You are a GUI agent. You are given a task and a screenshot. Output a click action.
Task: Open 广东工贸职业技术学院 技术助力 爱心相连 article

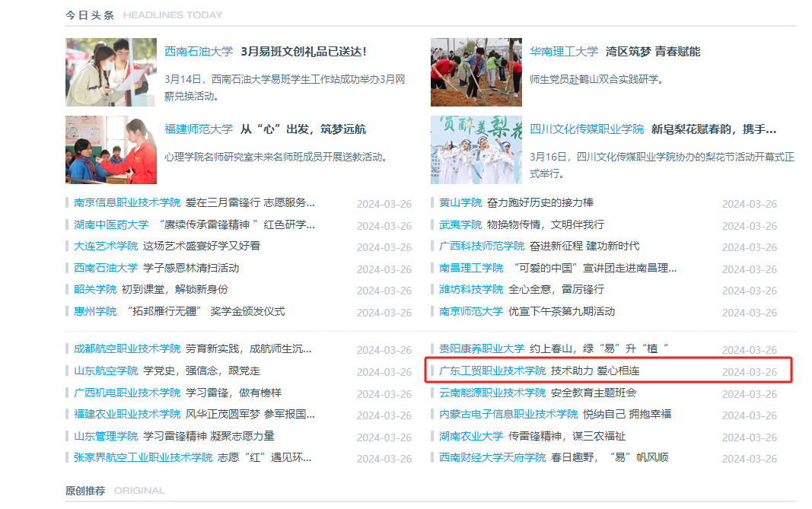pos(595,371)
